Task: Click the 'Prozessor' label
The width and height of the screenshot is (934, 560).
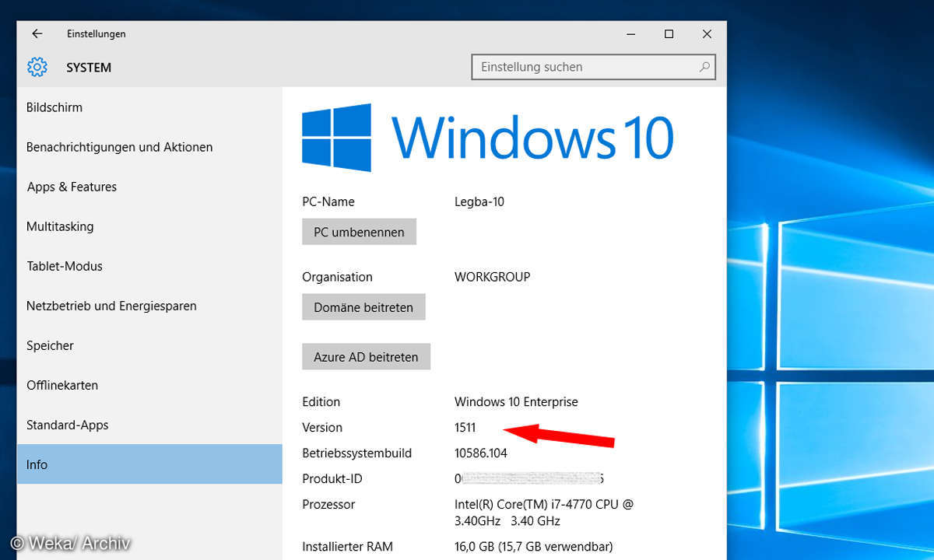Action: point(328,505)
